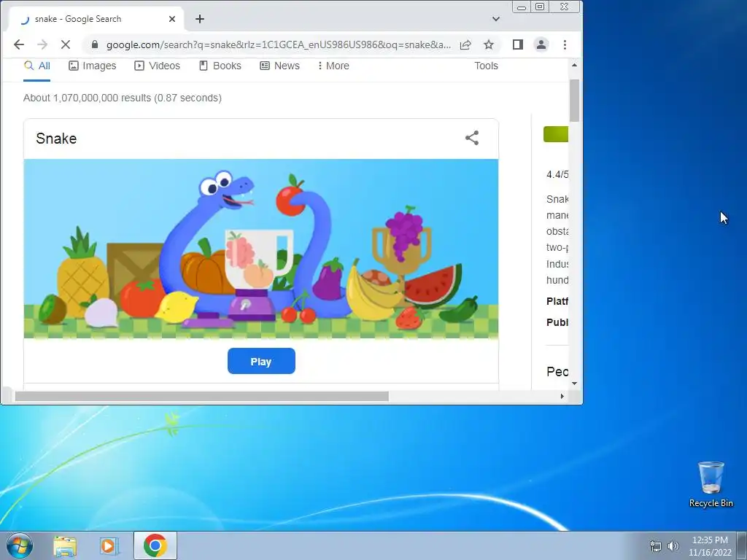Click the vertical scrollbar thumb

click(574, 100)
